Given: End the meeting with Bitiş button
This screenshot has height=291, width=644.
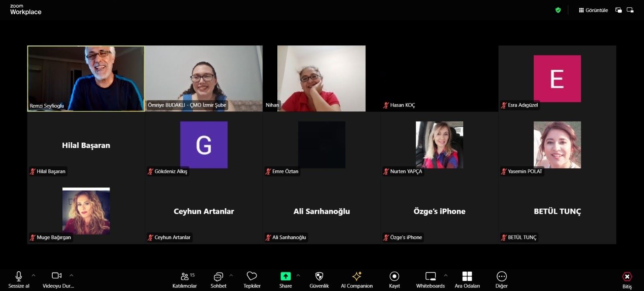Looking at the screenshot, I should click(627, 277).
